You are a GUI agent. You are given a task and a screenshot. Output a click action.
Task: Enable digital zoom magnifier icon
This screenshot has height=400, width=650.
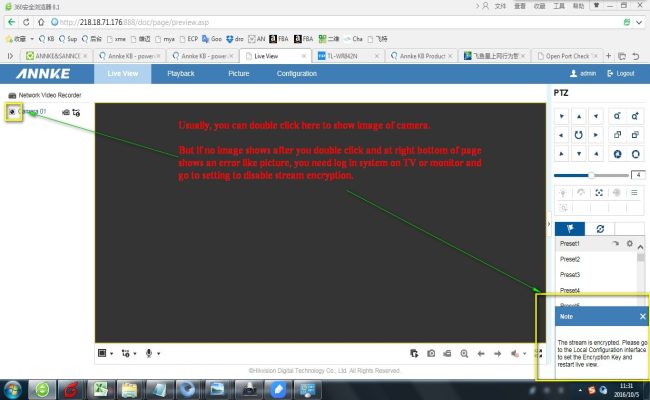(465, 353)
